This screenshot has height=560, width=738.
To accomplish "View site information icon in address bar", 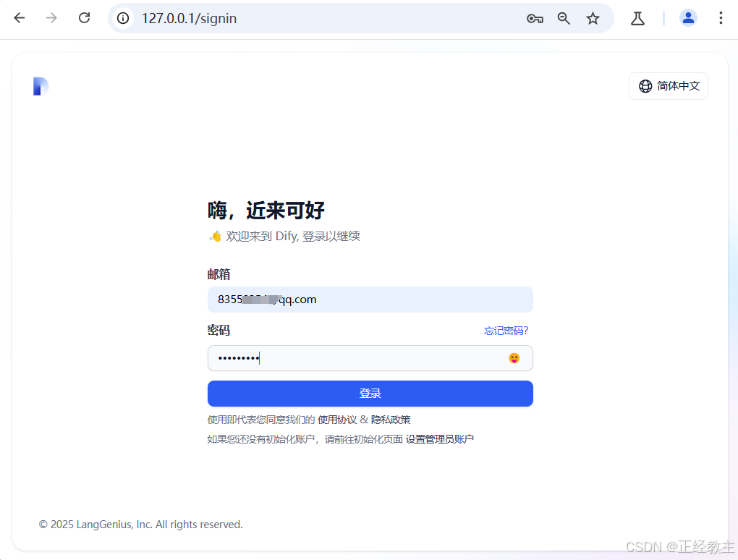I will tap(123, 18).
